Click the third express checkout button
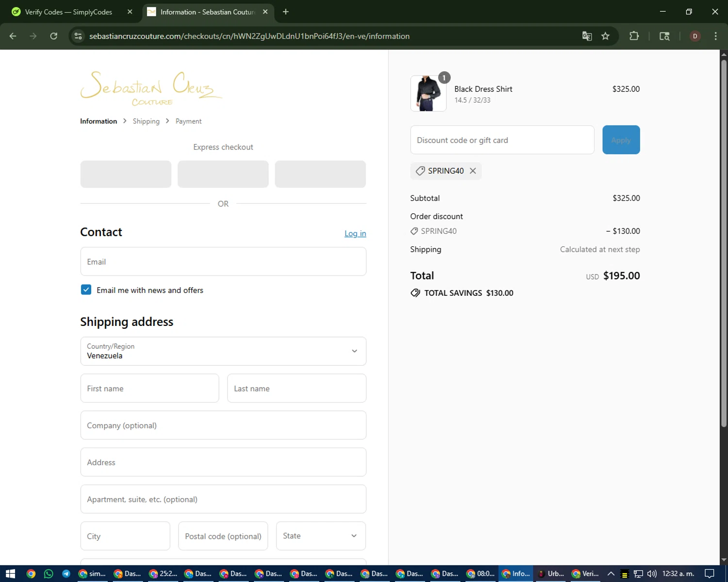 [320, 174]
